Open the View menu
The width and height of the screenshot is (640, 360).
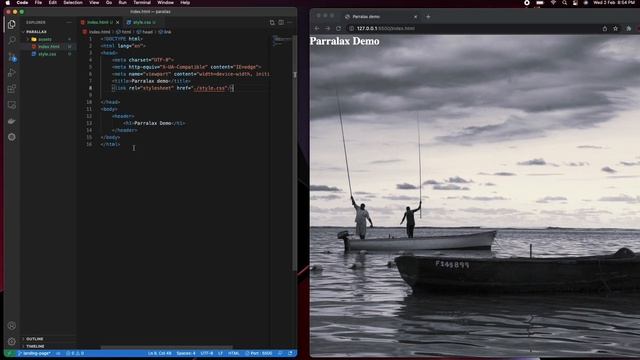coord(94,3)
